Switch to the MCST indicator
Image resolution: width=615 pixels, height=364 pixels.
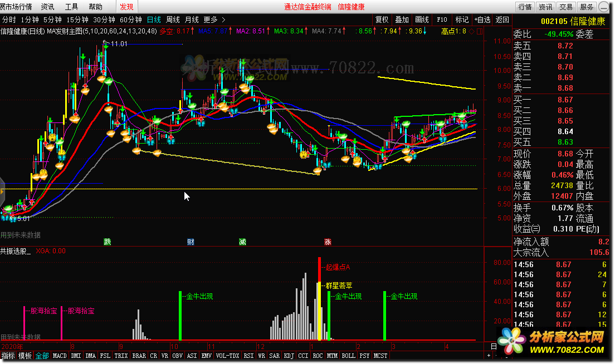pyautogui.click(x=380, y=356)
